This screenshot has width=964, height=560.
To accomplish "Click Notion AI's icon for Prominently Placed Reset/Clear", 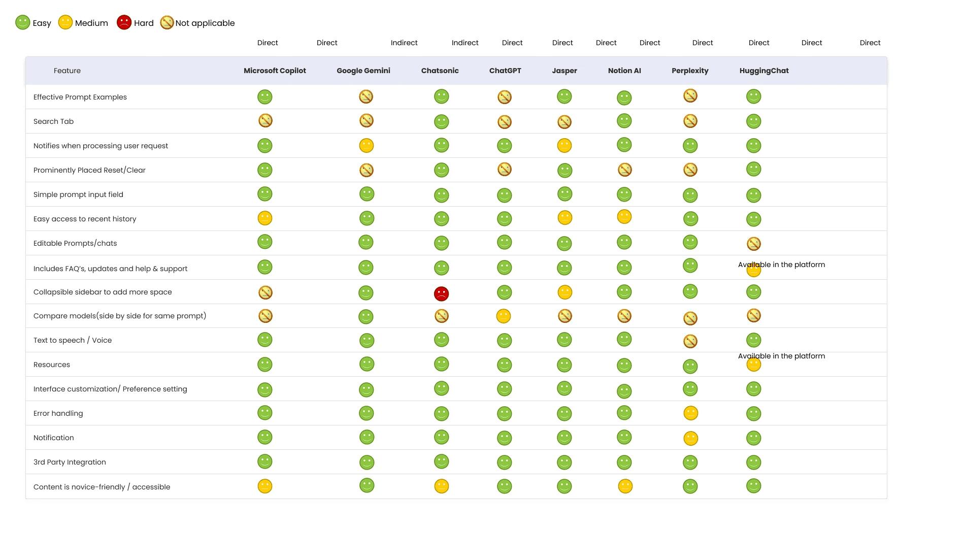I will (625, 170).
